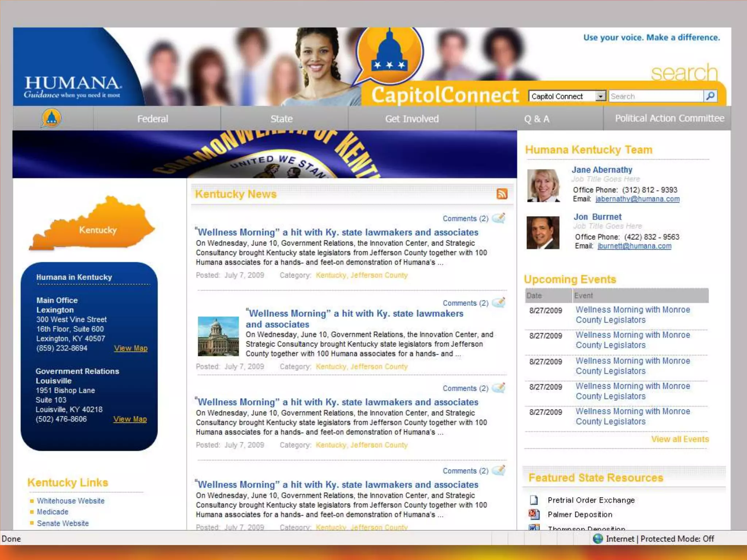Open Palmer Deposition resource
This screenshot has height=560, width=747.
click(580, 514)
